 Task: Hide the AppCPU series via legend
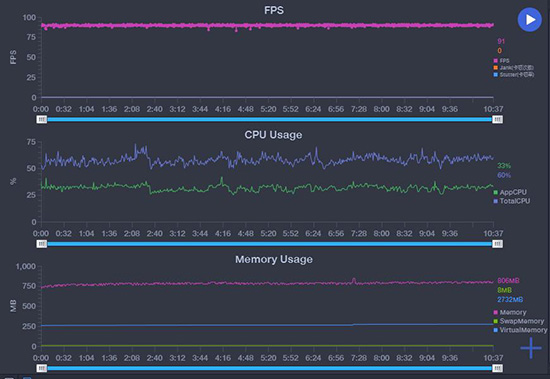[x=510, y=192]
